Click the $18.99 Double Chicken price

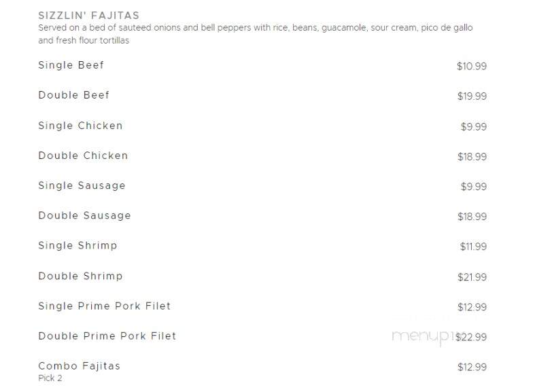[x=472, y=156]
